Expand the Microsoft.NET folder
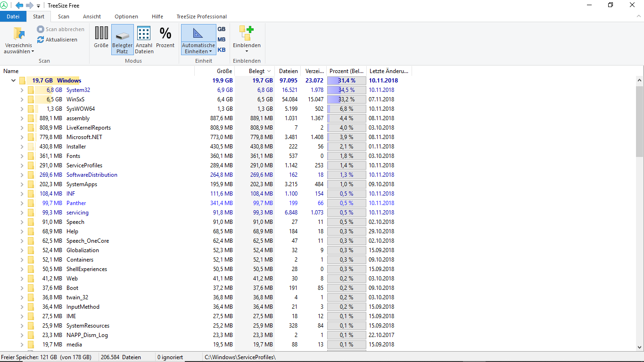644x362 pixels. click(x=22, y=137)
